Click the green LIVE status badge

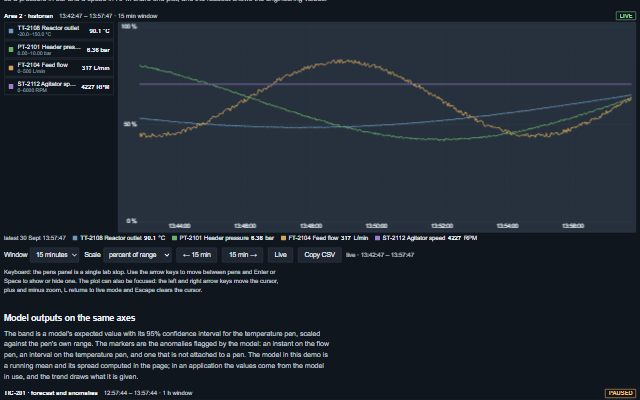tap(626, 16)
